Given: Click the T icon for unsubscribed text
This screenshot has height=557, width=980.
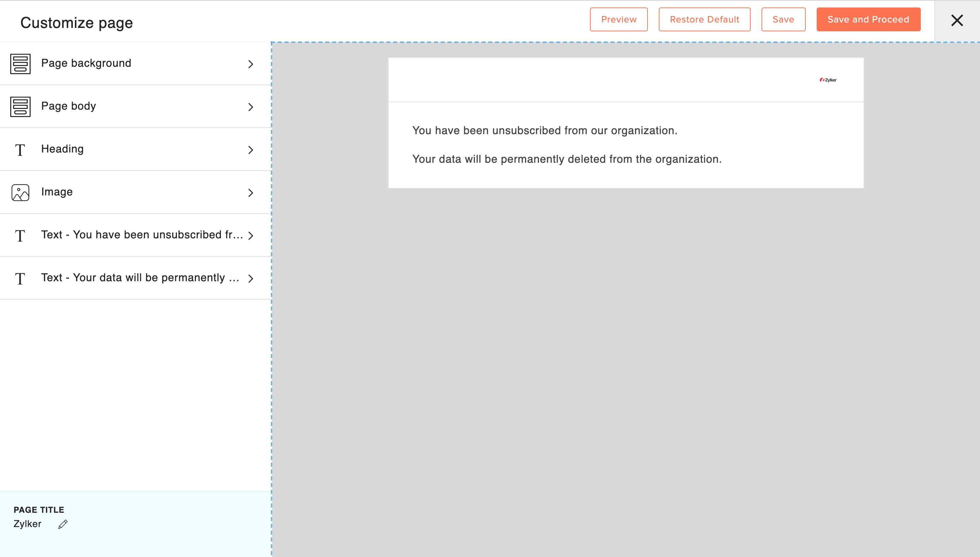Looking at the screenshot, I should pos(20,236).
